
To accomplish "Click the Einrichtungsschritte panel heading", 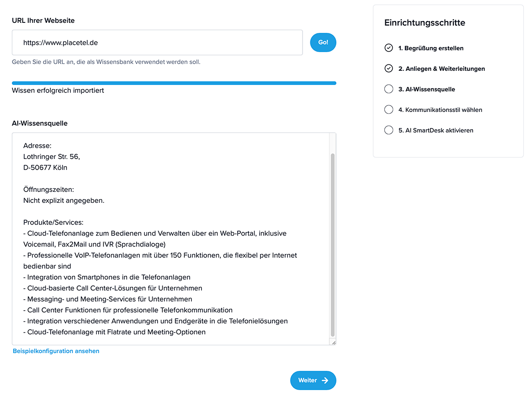I will pos(425,23).
